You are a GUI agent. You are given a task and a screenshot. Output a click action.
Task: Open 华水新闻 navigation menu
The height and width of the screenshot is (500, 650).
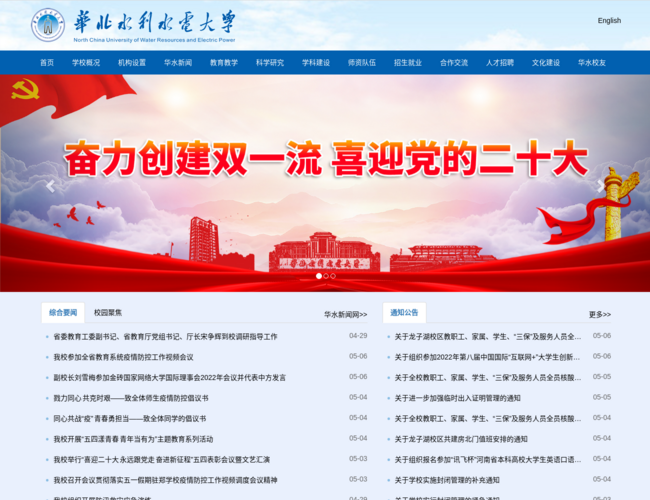(178, 63)
